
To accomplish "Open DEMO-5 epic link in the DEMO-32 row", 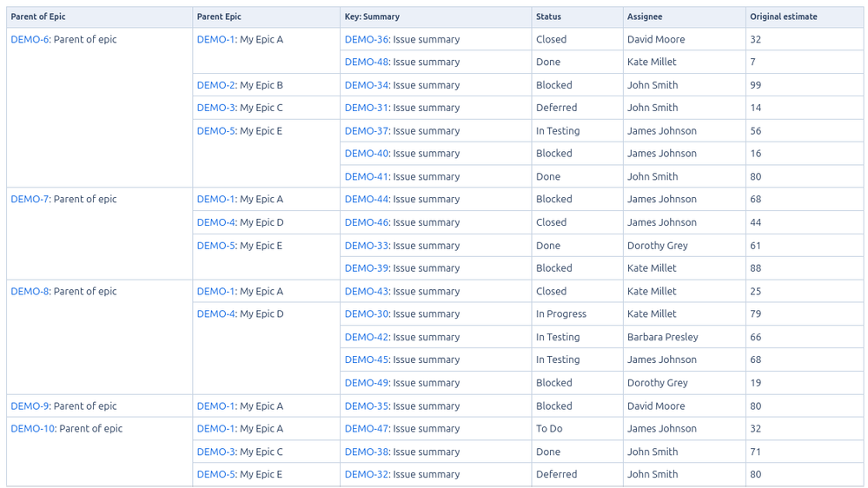I will [216, 474].
